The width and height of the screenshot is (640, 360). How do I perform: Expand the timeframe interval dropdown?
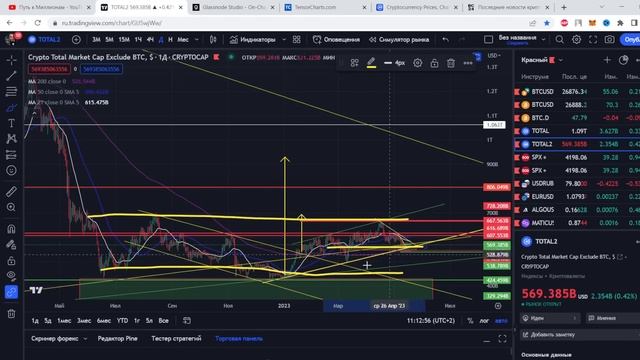click(x=197, y=40)
